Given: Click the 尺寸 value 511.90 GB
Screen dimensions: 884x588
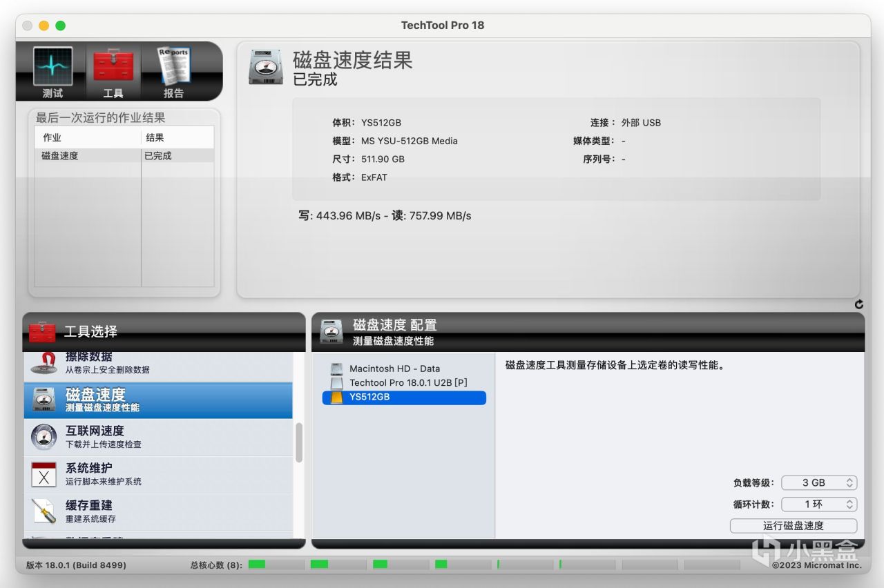Looking at the screenshot, I should pyautogui.click(x=383, y=159).
